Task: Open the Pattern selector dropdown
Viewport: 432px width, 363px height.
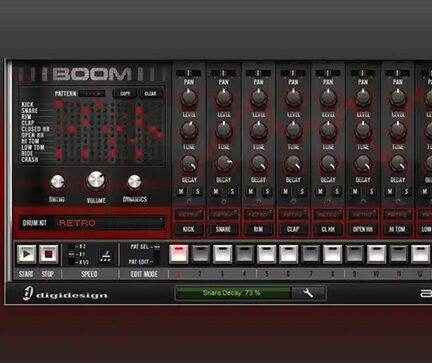Action: (92, 94)
